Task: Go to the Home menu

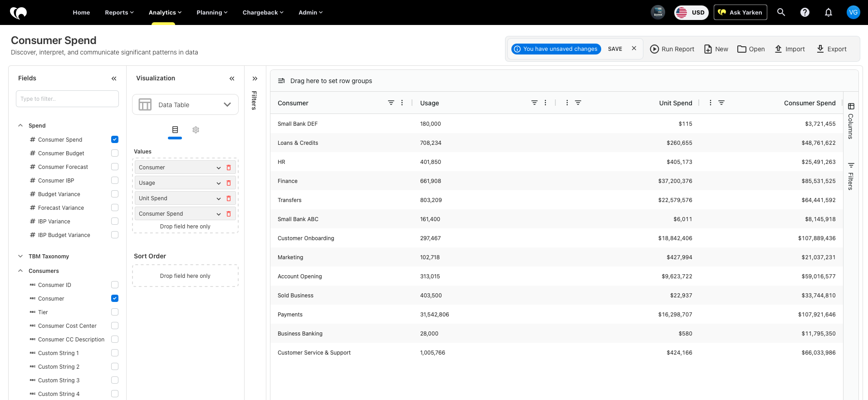Action: (81, 12)
